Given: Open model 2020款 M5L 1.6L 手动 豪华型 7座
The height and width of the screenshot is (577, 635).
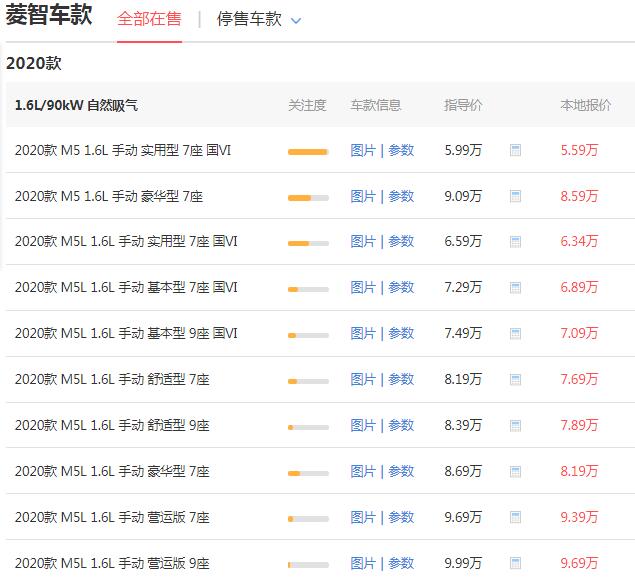Looking at the screenshot, I should click(x=112, y=471).
